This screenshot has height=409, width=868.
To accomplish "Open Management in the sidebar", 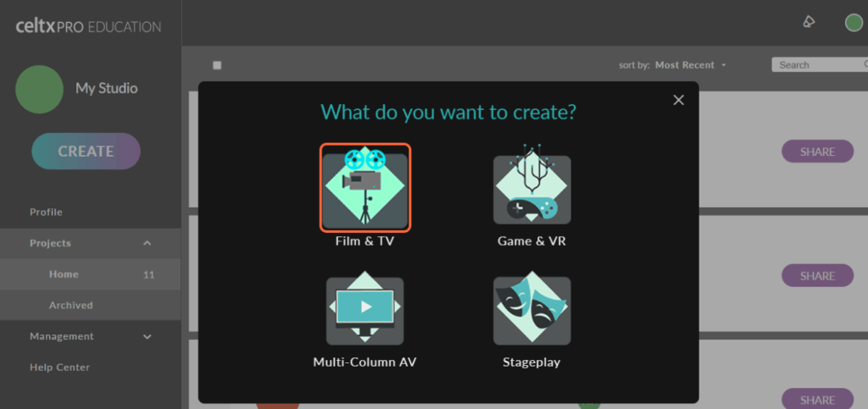I will click(62, 336).
